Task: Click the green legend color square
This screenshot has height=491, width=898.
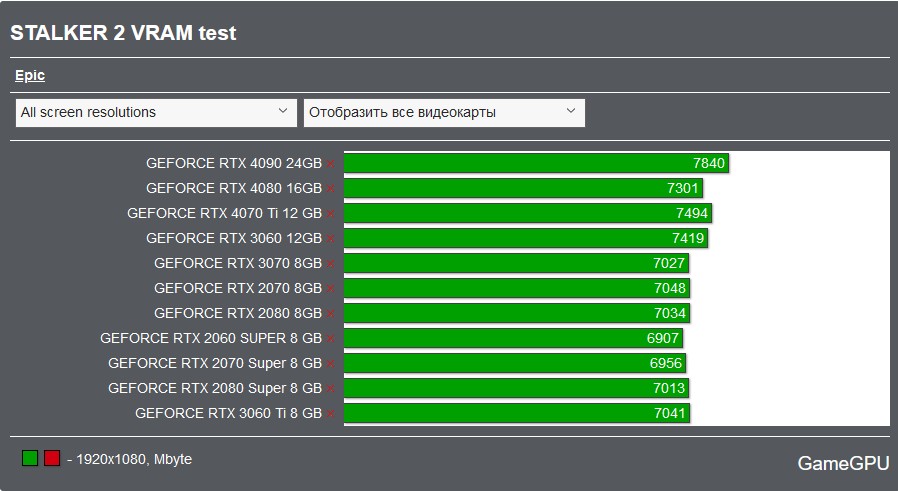Action: point(30,458)
